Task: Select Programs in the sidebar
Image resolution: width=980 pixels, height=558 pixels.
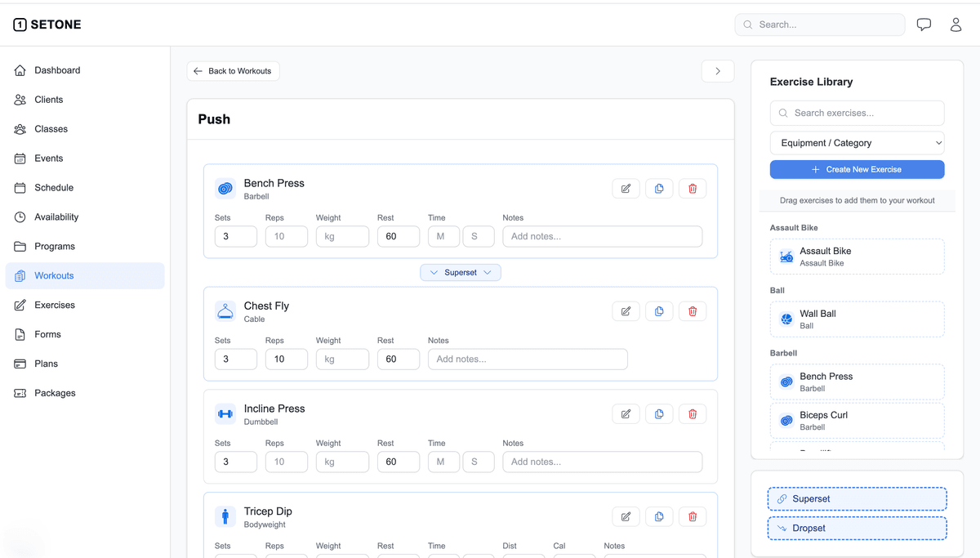Action: point(85,247)
